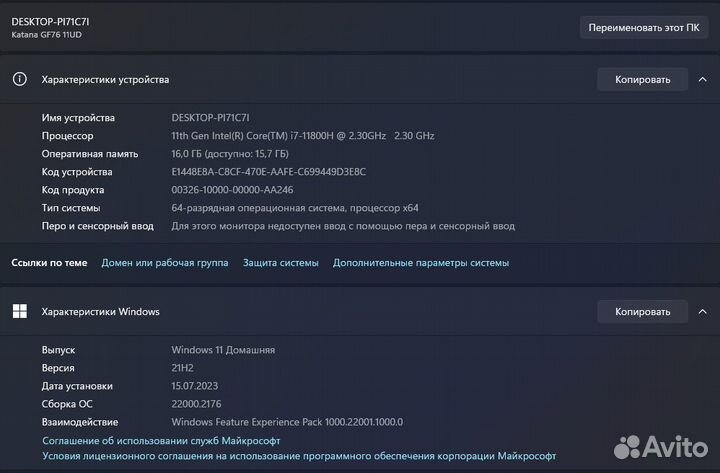Select the Имя устройства value DESKTOP-PI71C7I
The width and height of the screenshot is (720, 473).
(210, 118)
